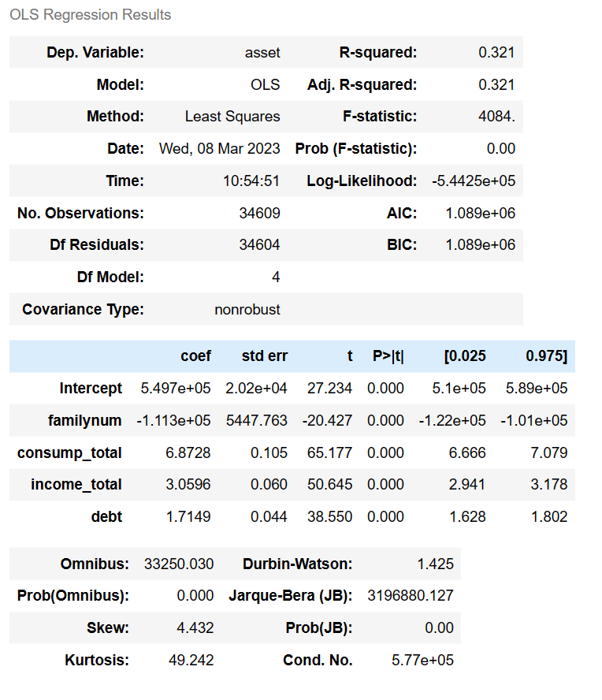The height and width of the screenshot is (700, 602).
Task: Click the P>|t| column header
Action: click(x=388, y=356)
